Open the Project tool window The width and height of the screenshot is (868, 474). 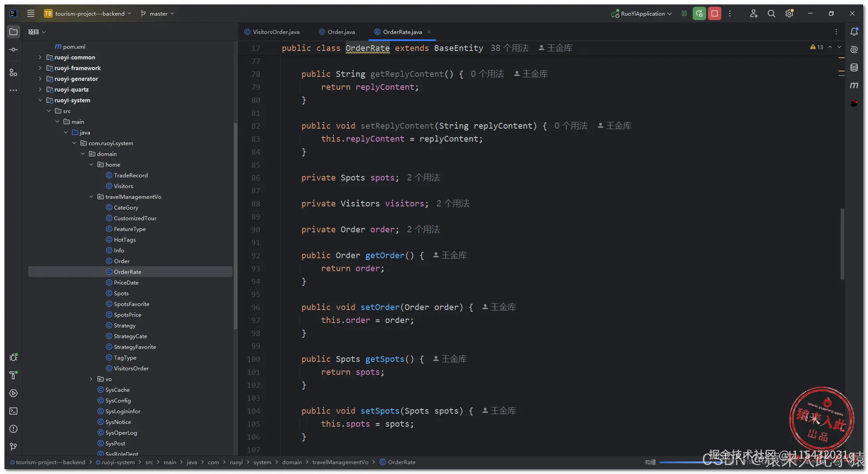[13, 32]
